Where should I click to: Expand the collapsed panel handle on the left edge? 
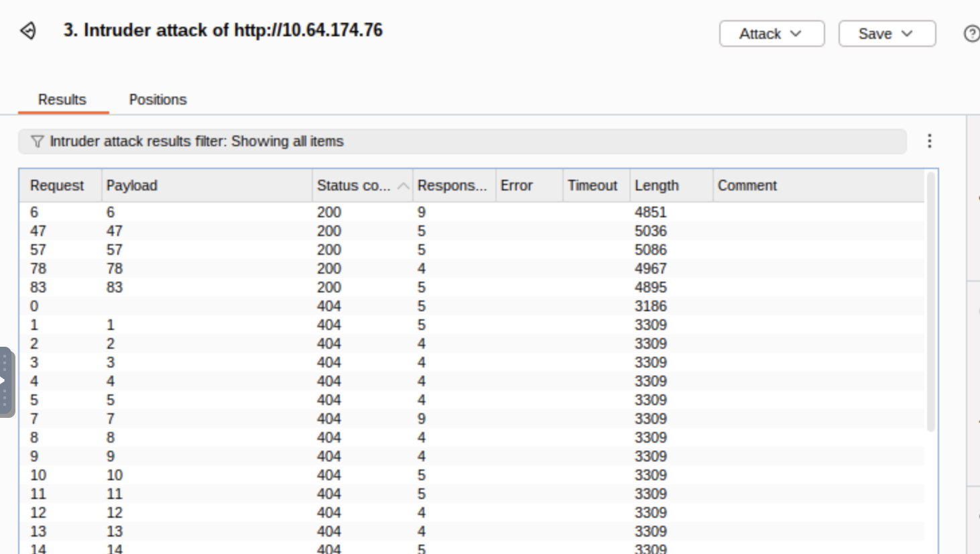coord(5,379)
